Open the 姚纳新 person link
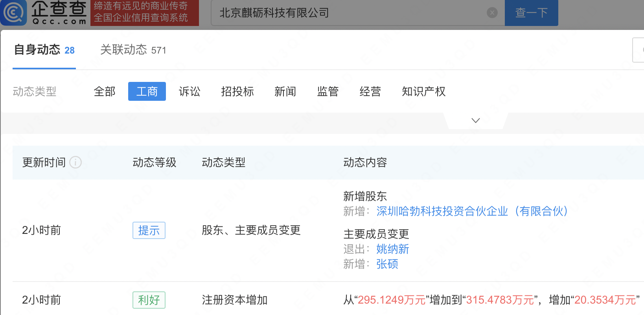 pyautogui.click(x=392, y=249)
